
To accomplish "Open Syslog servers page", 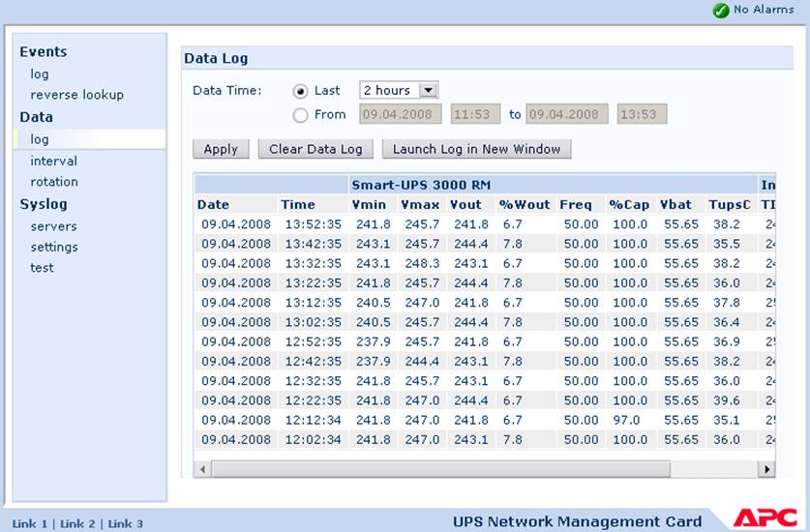I will tap(54, 226).
